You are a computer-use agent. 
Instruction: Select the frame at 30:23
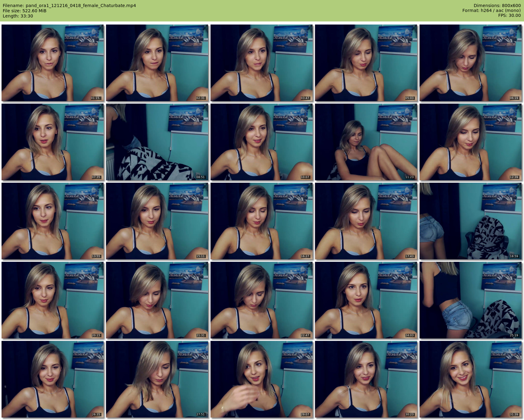pos(366,379)
